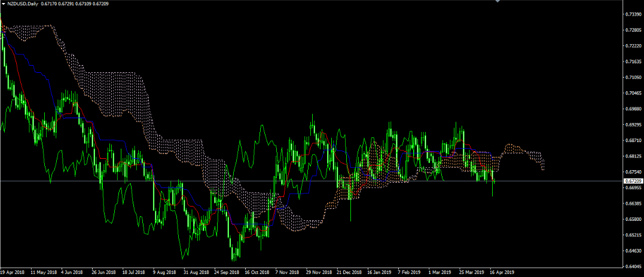Click the current price label 0.67209
This screenshot has width=644, height=277.
[633, 180]
